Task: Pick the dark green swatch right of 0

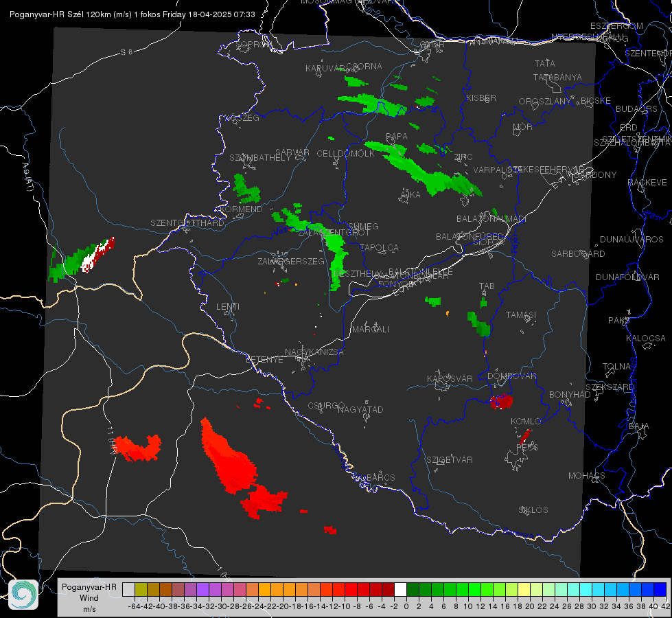Action: click(413, 590)
